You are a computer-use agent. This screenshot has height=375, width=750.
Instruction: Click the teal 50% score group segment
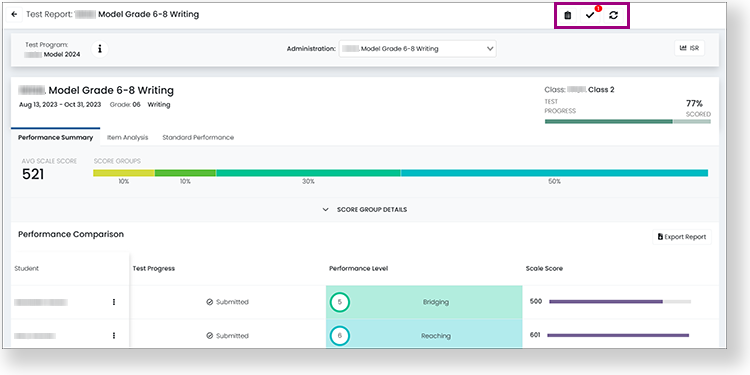554,173
